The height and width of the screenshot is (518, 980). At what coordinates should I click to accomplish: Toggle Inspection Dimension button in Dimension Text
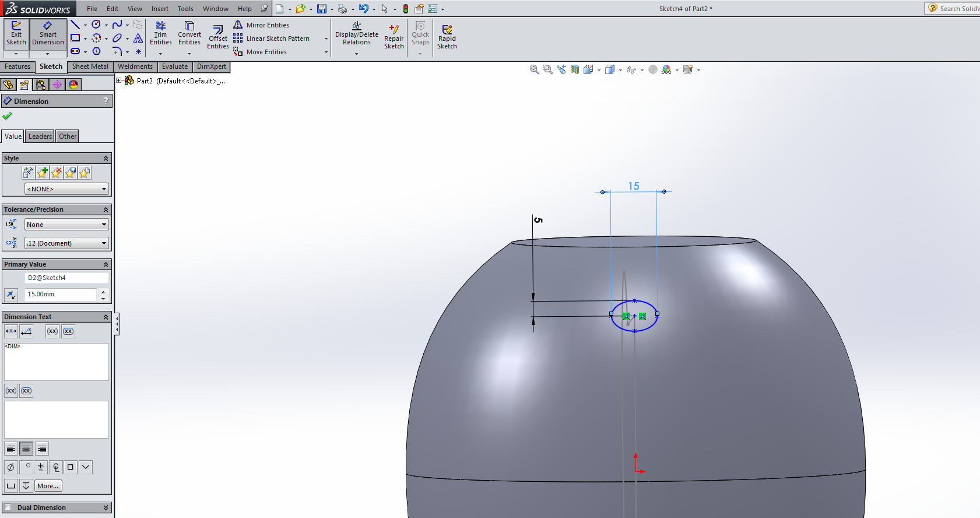coord(68,331)
